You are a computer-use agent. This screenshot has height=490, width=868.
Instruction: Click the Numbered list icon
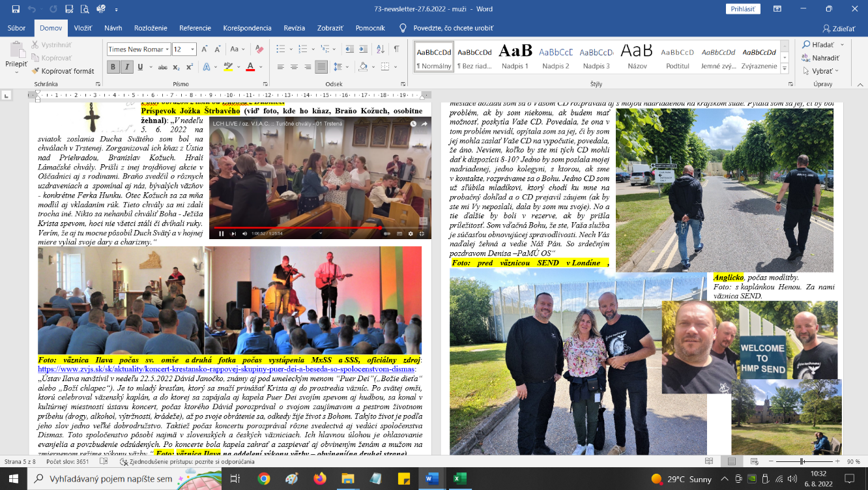[x=303, y=50]
